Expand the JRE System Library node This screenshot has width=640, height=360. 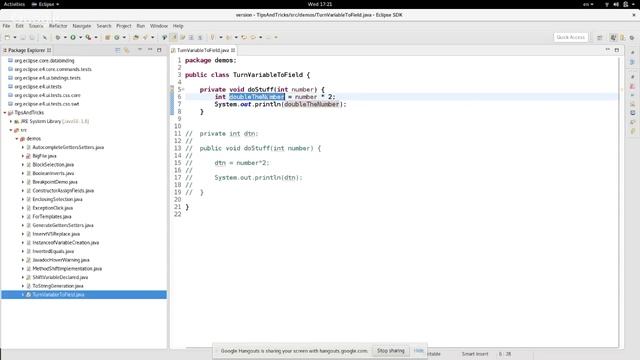coord(11,121)
